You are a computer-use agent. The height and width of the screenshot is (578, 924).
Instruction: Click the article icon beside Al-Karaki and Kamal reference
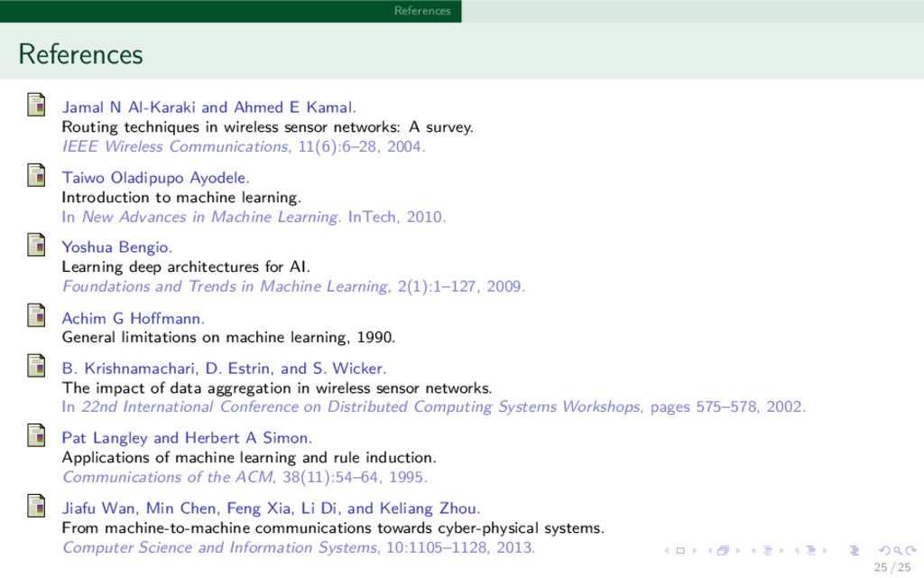(36, 105)
